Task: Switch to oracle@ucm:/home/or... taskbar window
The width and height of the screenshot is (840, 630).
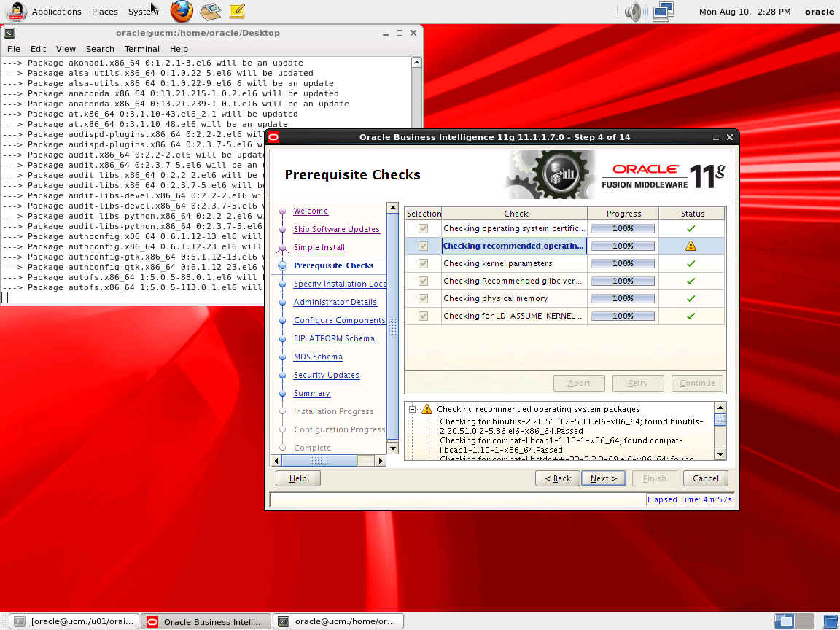Action: (338, 621)
